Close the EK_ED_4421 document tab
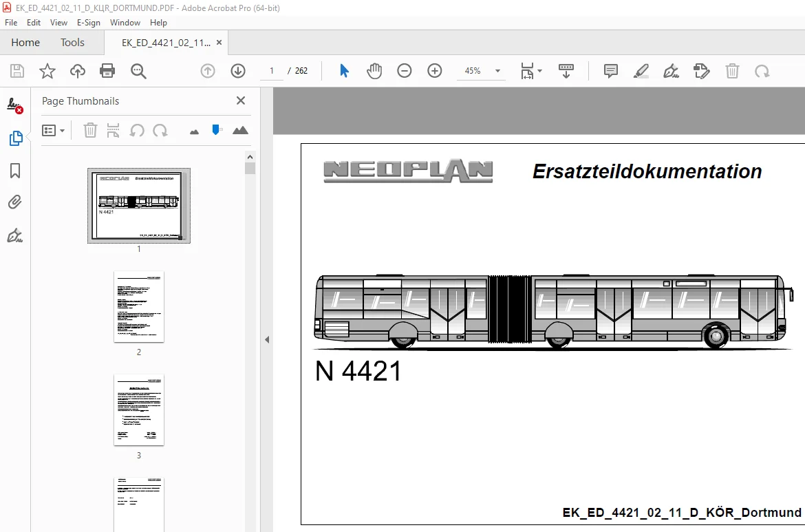Image resolution: width=805 pixels, height=532 pixels. point(219,43)
